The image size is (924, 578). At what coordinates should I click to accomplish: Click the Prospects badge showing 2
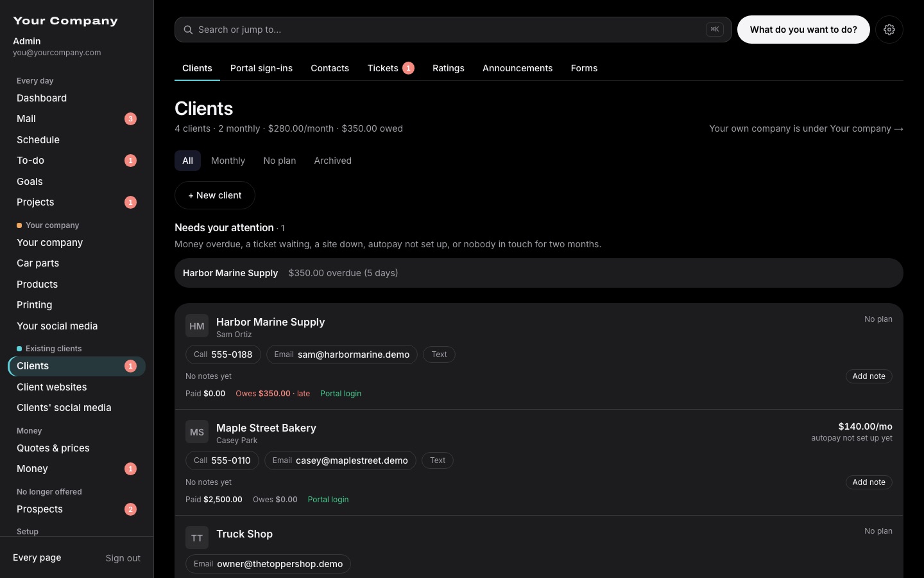point(130,509)
